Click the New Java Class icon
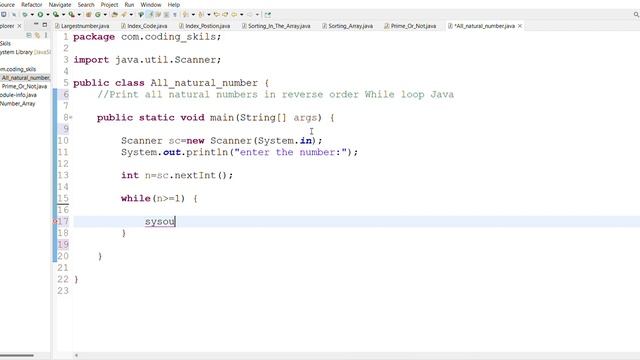 pyautogui.click(x=98, y=15)
